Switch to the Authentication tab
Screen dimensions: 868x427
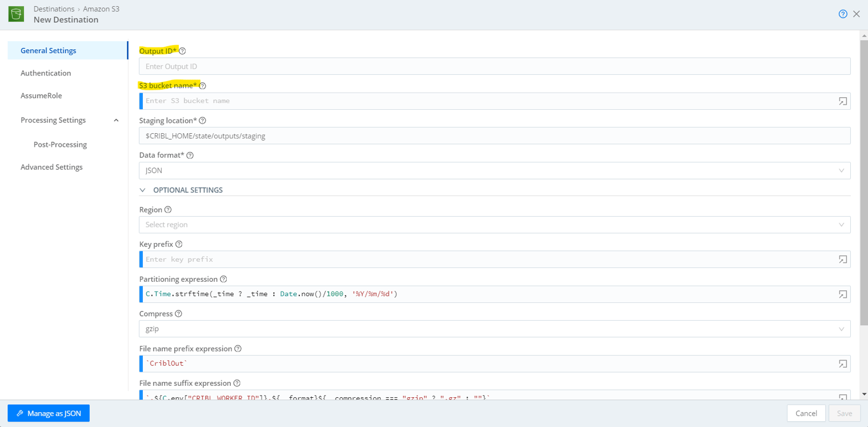point(46,73)
